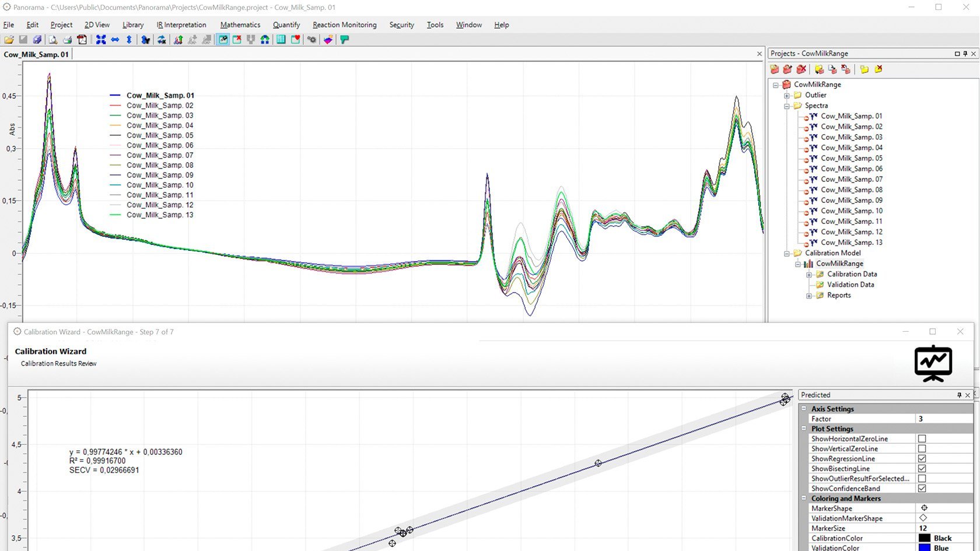The height and width of the screenshot is (551, 980).
Task: Open the File menu
Action: coord(9,25)
